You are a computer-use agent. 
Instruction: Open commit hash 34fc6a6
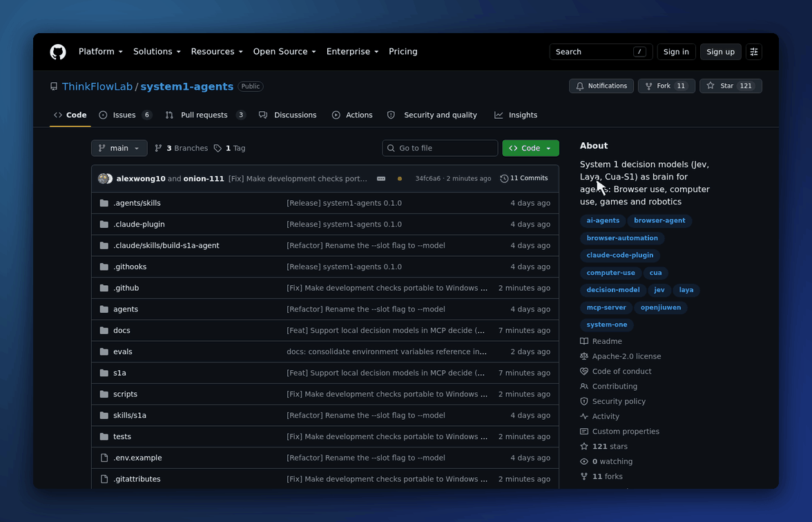tap(428, 179)
